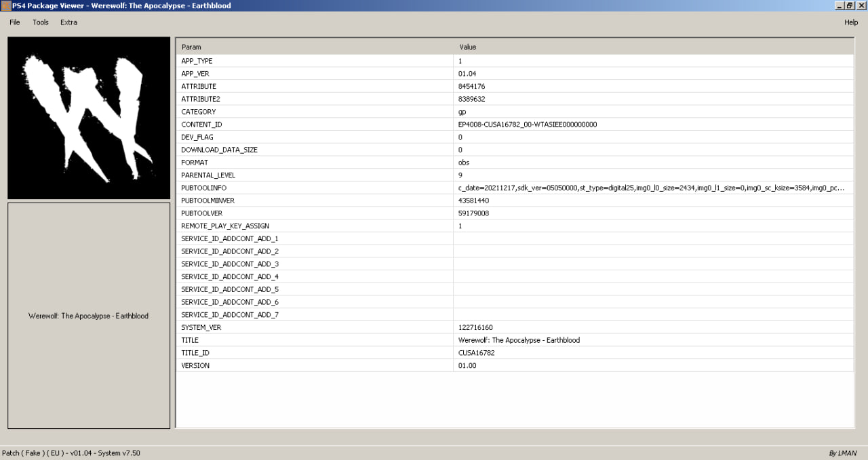868x460 pixels.
Task: Select the ATTRIBUTE row label
Action: tap(199, 86)
